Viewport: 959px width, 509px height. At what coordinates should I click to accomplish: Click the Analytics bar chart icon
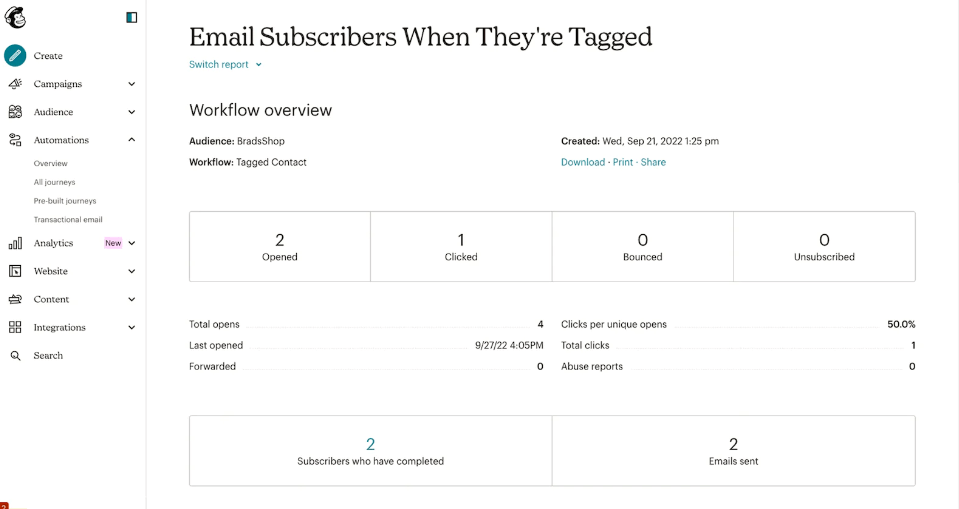(x=15, y=243)
